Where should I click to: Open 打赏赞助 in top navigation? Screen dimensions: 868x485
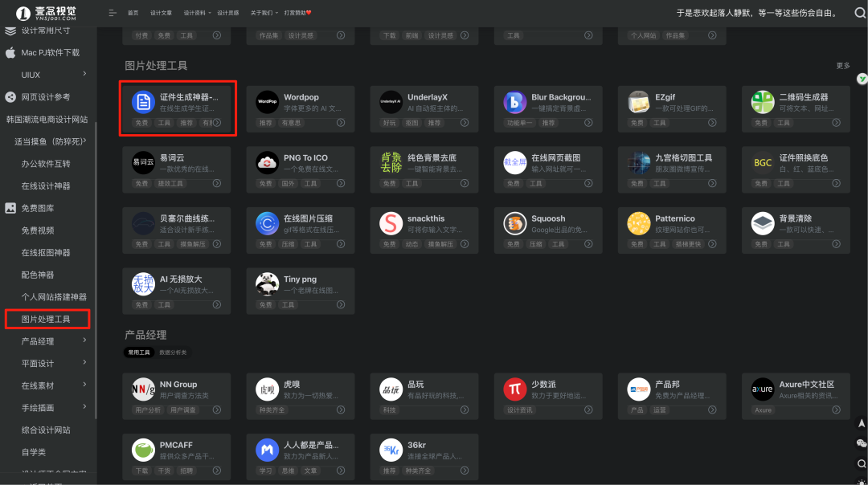tap(298, 13)
